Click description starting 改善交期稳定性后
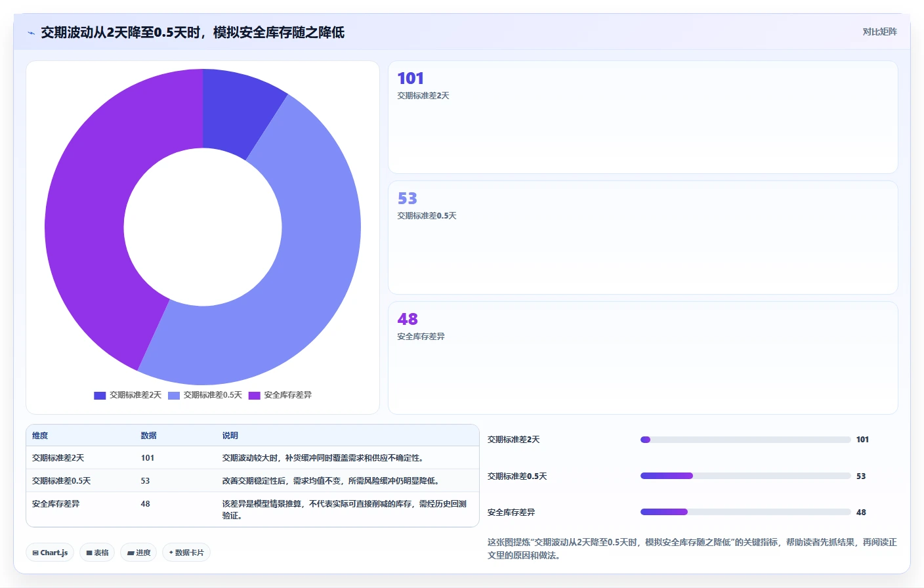 pos(331,481)
